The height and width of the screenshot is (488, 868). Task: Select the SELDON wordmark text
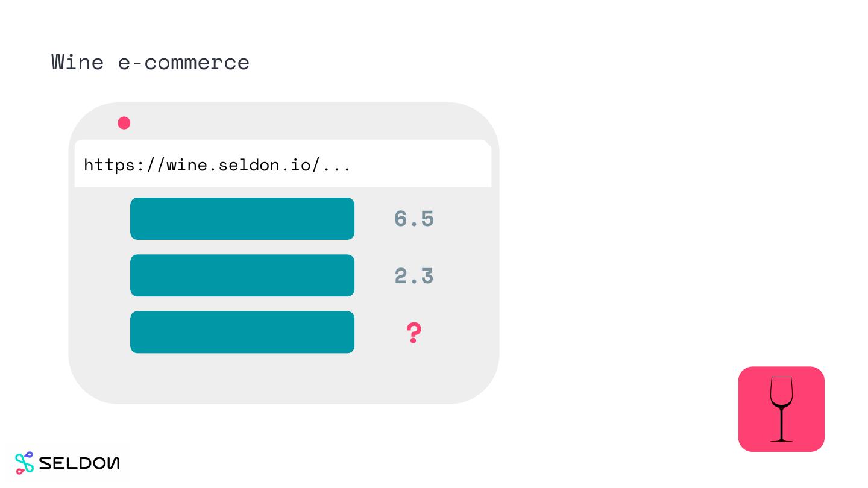[79, 463]
